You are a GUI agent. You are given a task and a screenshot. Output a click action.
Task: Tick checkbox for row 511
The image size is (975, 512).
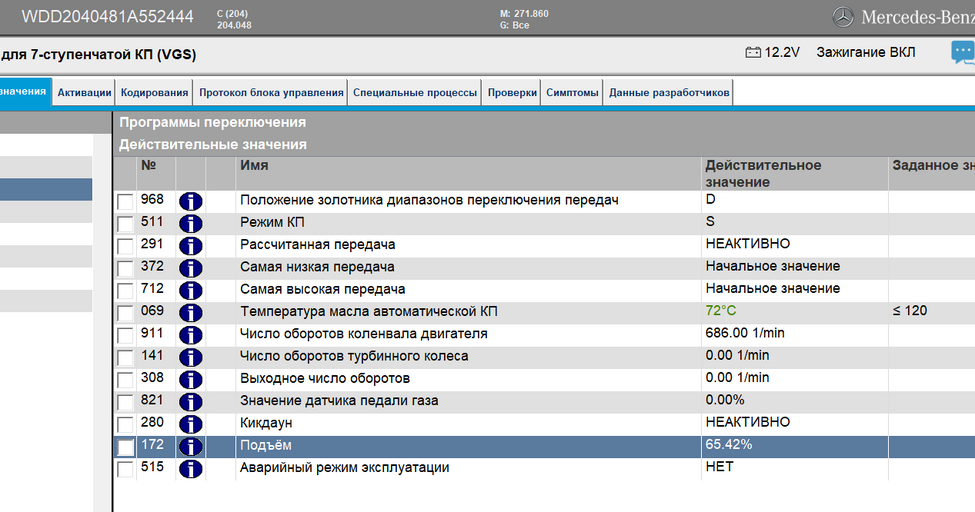[125, 224]
